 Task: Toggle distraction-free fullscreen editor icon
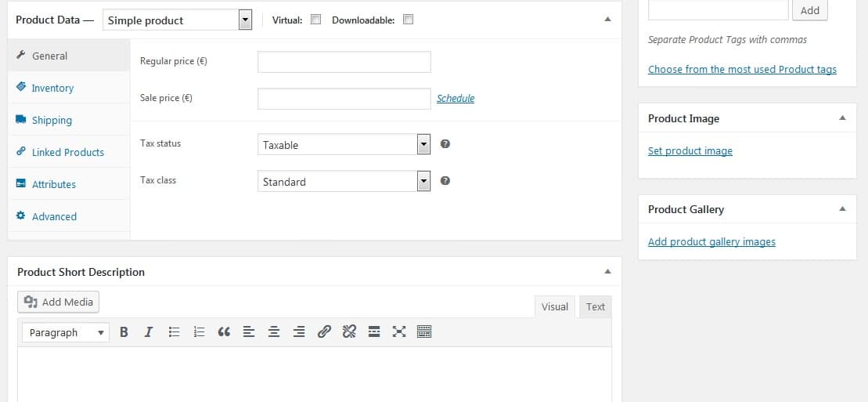point(399,332)
